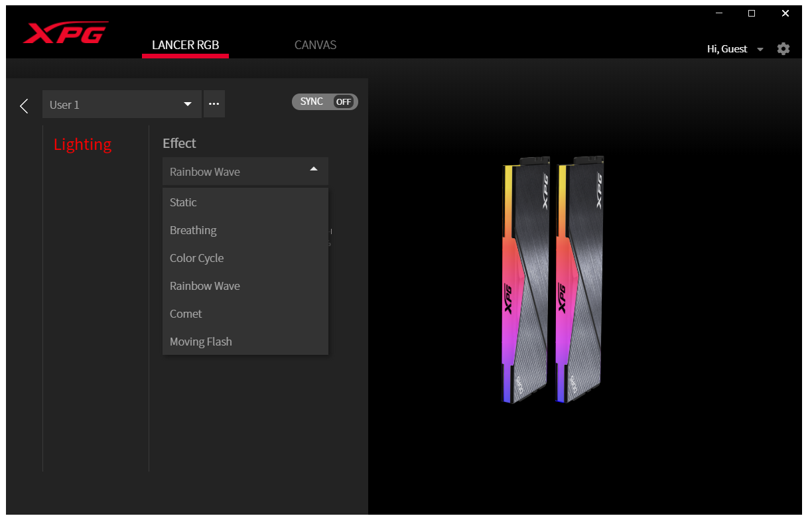Viewport: 812px width, 520px height.
Task: Choose the Comet effect
Action: (245, 314)
